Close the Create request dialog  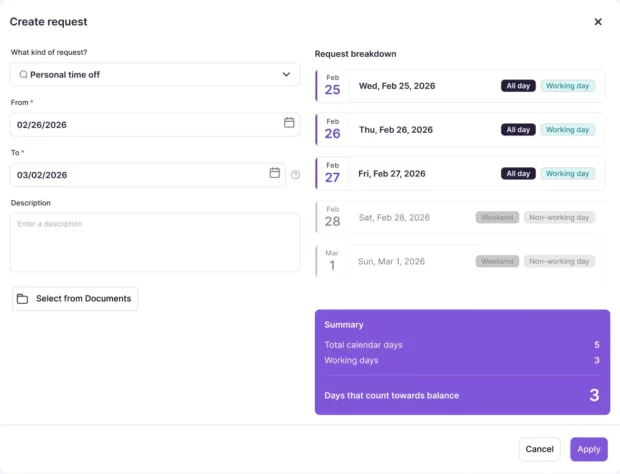[598, 22]
